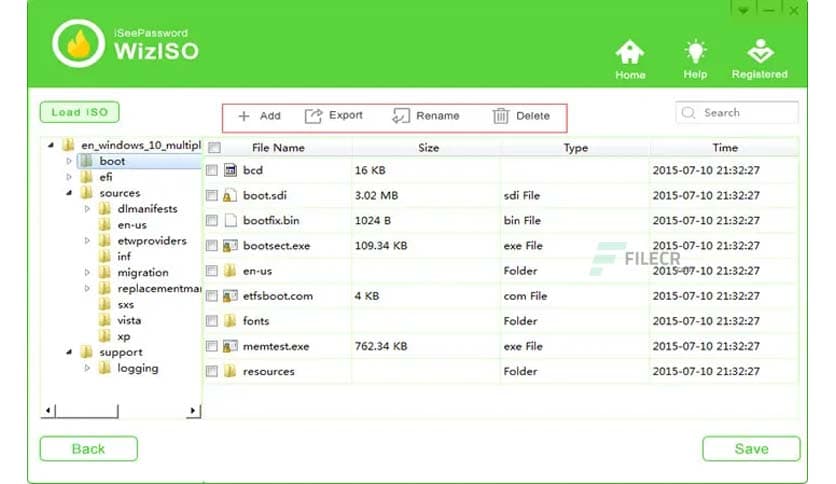Open the title bar dropdown arrow menu
Image resolution: width=836 pixels, height=484 pixels.
point(743,10)
